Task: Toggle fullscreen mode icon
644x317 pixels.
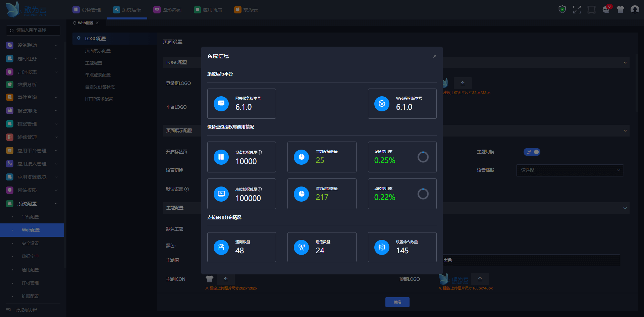Action: pos(577,9)
